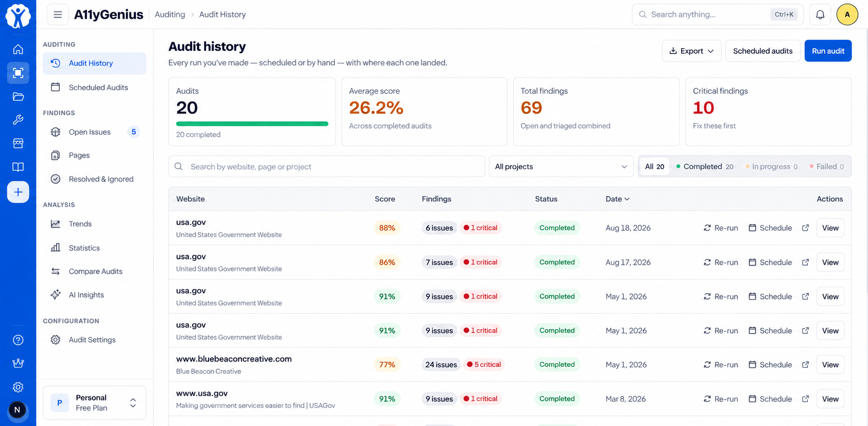View the bluebeaconcreative.com audit

(830, 364)
